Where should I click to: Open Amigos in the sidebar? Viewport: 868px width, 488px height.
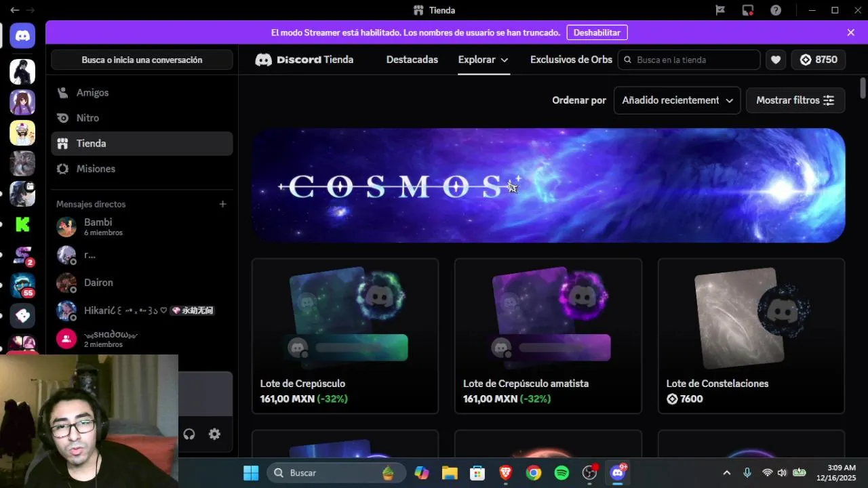pos(142,93)
